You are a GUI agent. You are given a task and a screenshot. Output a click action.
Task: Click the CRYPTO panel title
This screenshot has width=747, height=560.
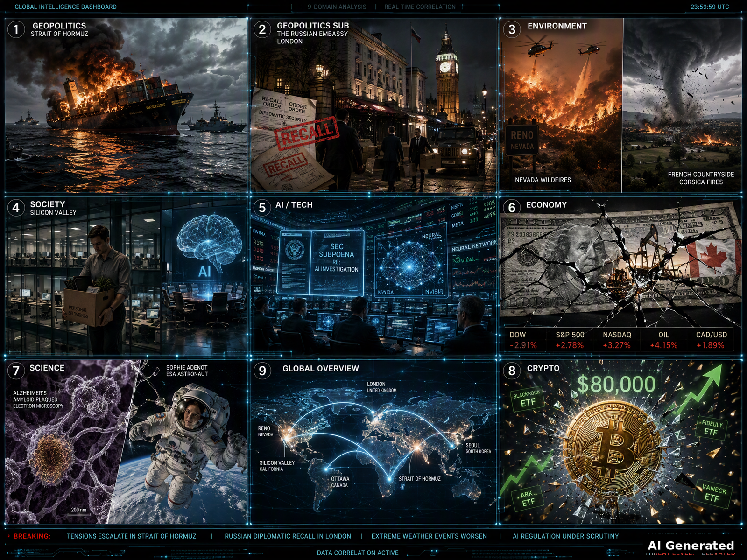click(543, 368)
